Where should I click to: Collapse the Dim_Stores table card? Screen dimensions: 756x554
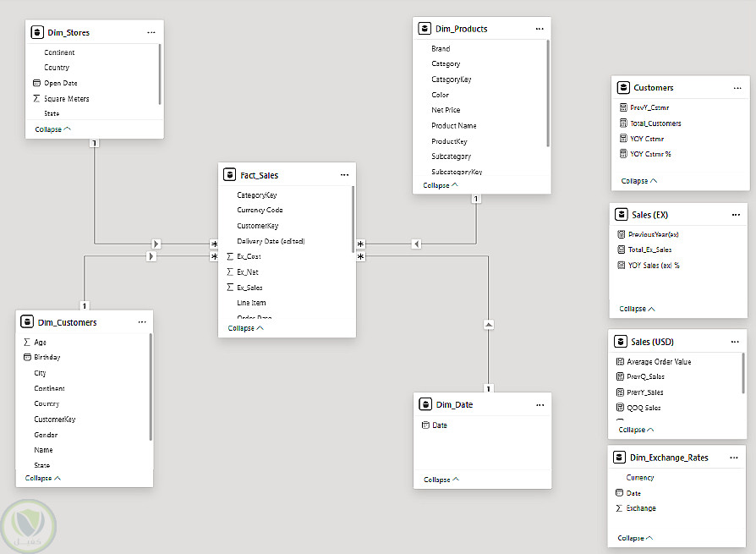[52, 129]
